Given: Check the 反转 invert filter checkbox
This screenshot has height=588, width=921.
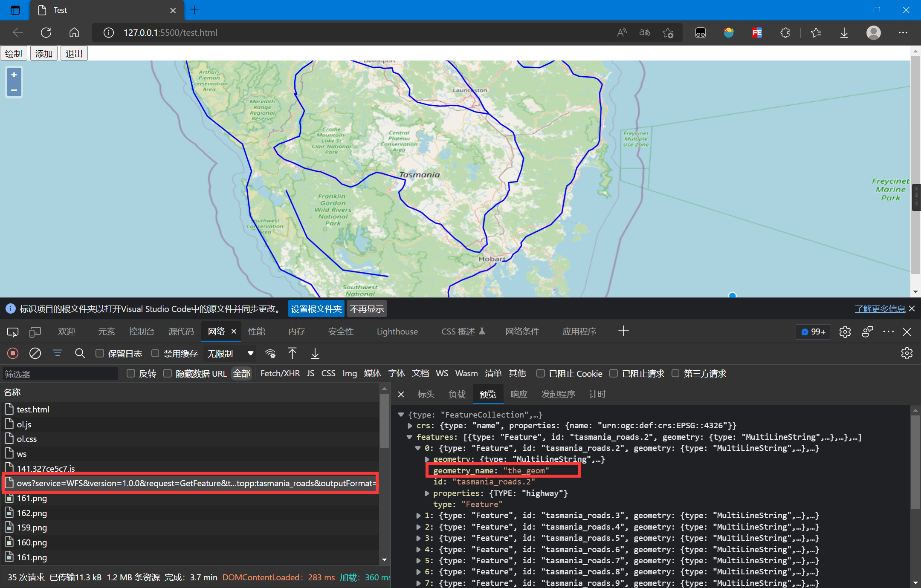Looking at the screenshot, I should (131, 373).
